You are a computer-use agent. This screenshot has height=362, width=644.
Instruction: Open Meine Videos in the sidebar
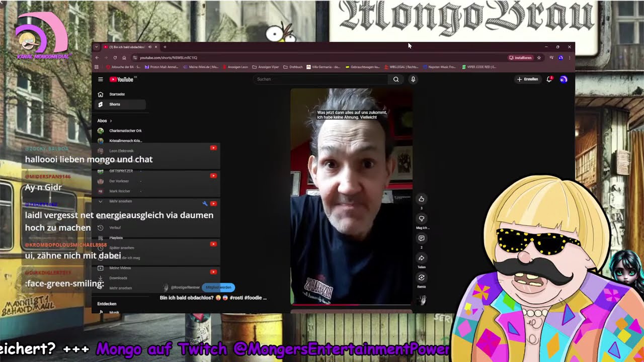(120, 268)
